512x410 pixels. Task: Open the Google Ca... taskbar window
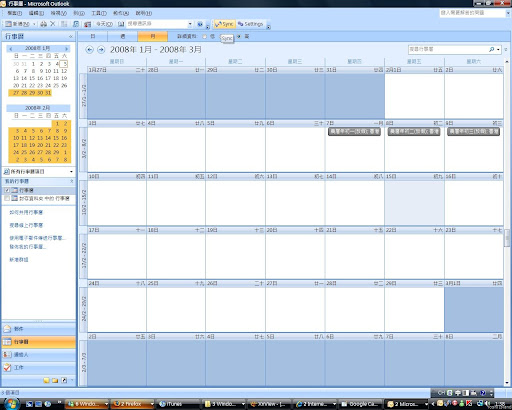pos(360,404)
